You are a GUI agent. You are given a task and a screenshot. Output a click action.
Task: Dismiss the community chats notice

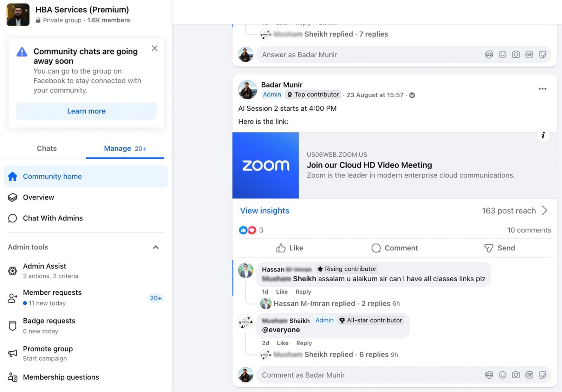pyautogui.click(x=155, y=48)
